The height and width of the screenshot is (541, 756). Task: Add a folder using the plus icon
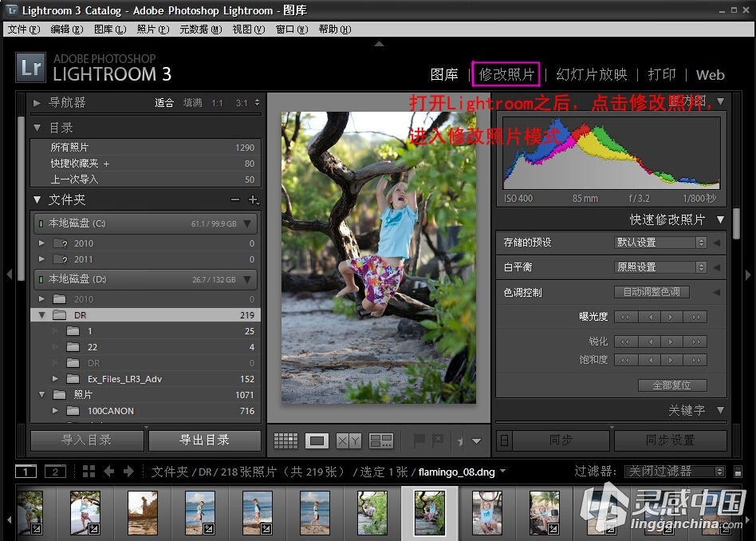(x=253, y=199)
